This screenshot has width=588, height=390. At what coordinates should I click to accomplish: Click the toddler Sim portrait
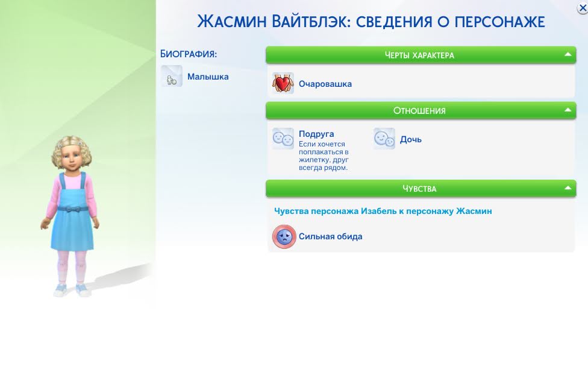pos(71,216)
